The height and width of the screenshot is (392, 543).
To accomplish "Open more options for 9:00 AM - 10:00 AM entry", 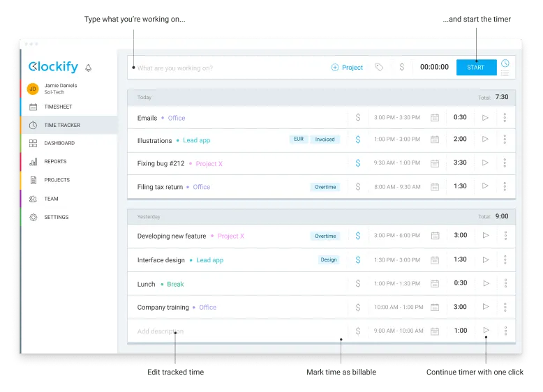I will click(x=505, y=331).
